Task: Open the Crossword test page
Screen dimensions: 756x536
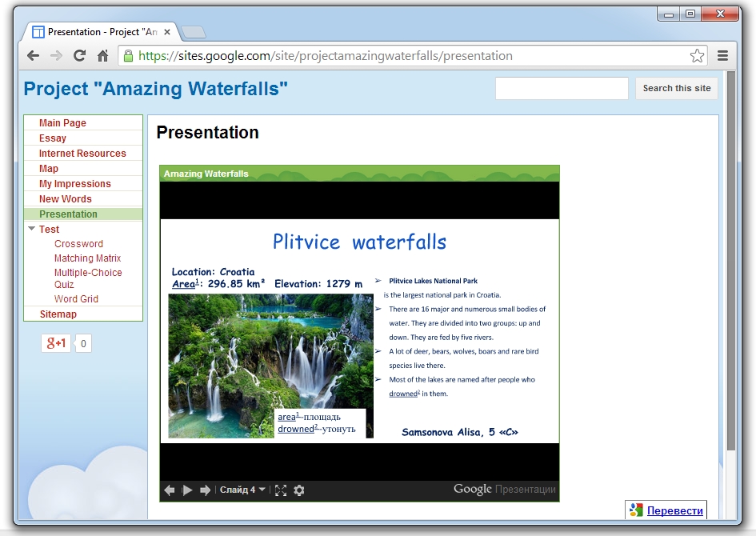Action: (78, 244)
